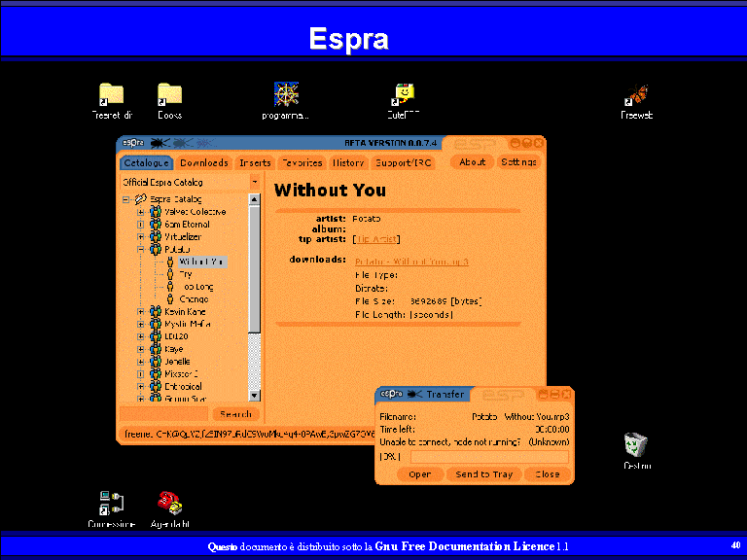Screen dimensions: 747x560
Task: Select the LD120 artist in tree
Action: (176, 336)
